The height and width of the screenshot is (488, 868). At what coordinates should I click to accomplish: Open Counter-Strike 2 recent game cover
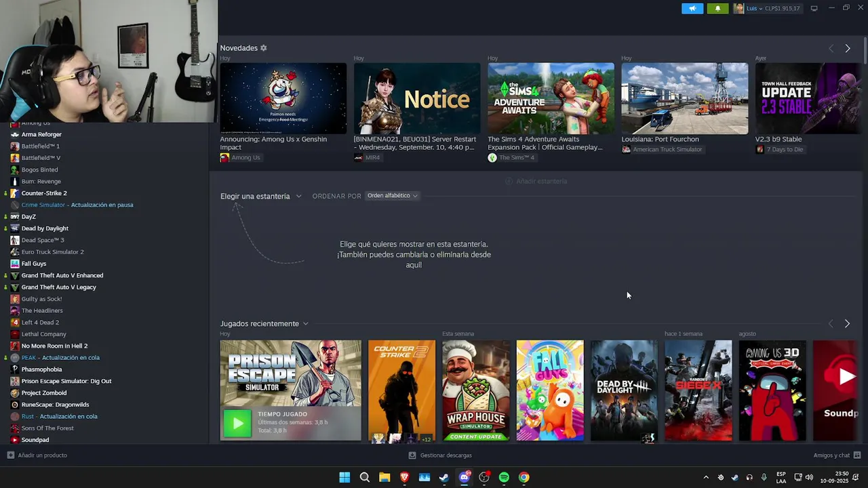(x=401, y=390)
